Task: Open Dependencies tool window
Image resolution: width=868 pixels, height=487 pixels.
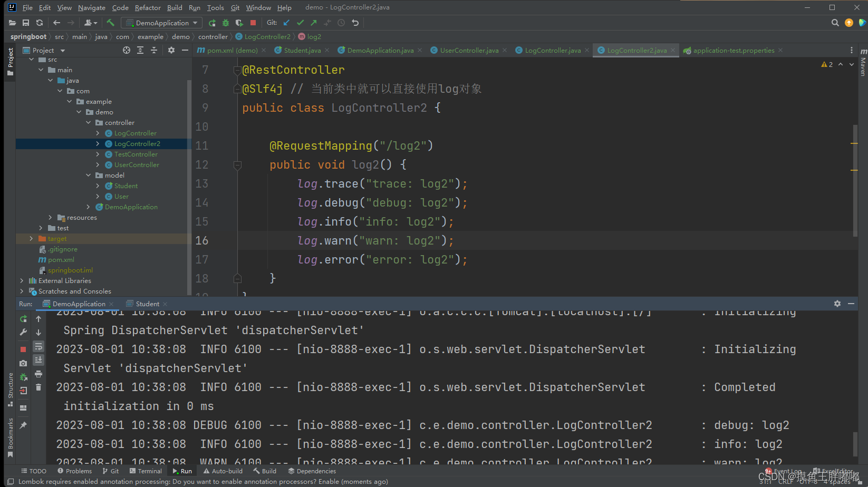Action: click(x=312, y=471)
